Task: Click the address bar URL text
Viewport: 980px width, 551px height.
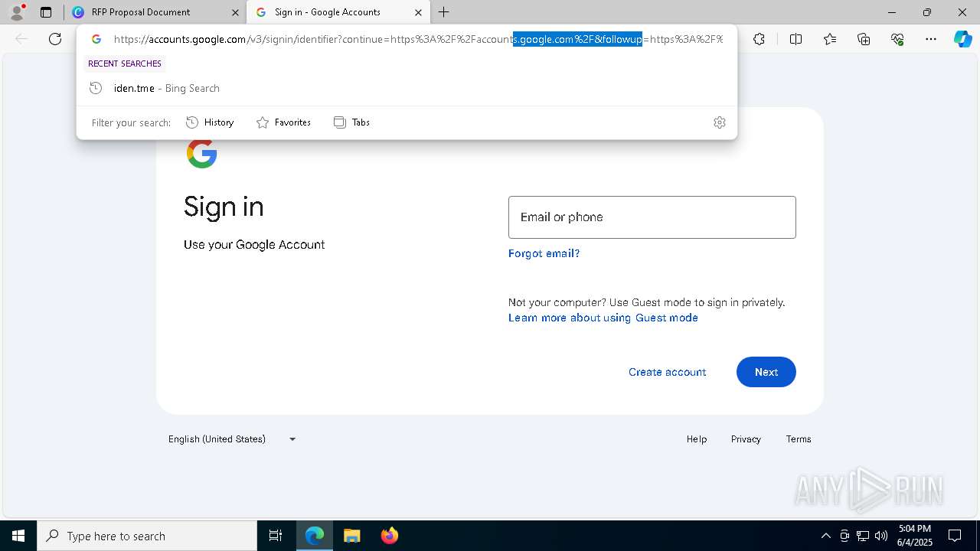Action: [x=418, y=39]
